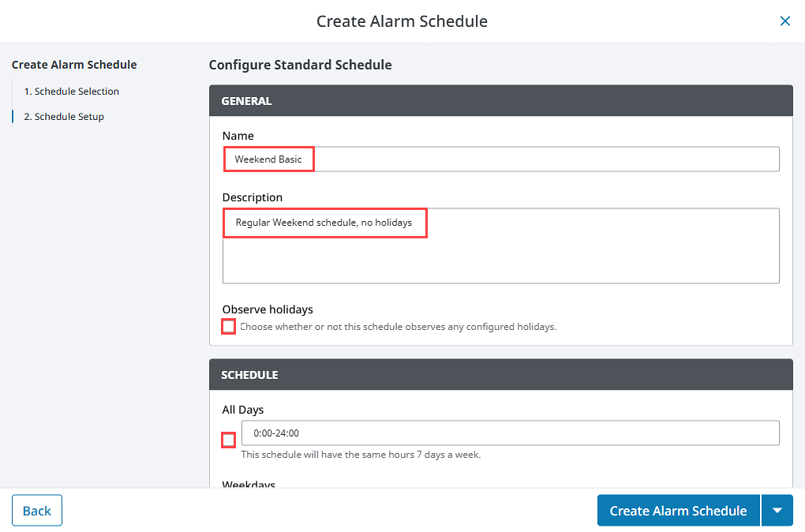
Task: Close the Create Alarm Schedule dialog
Action: click(x=784, y=21)
